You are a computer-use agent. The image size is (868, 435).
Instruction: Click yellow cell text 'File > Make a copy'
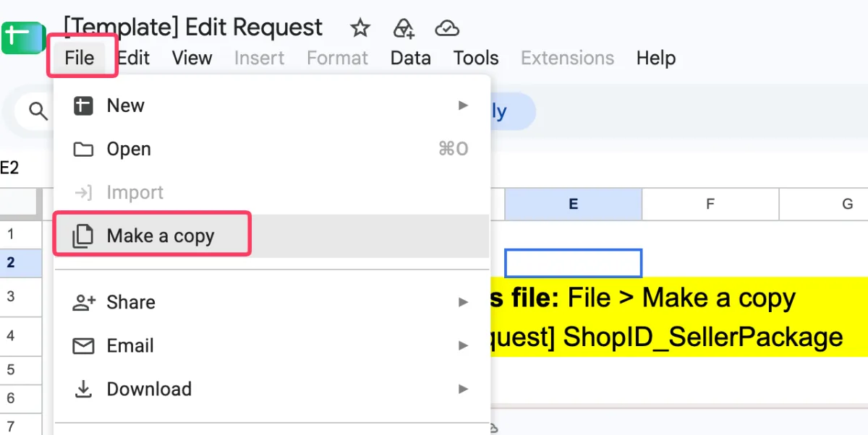[681, 298]
